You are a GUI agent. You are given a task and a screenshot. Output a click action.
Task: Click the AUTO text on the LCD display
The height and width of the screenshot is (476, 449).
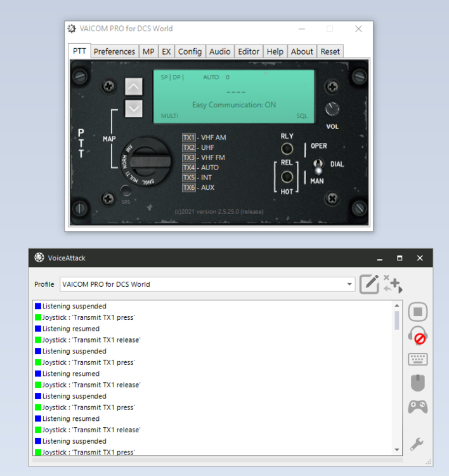click(x=211, y=77)
